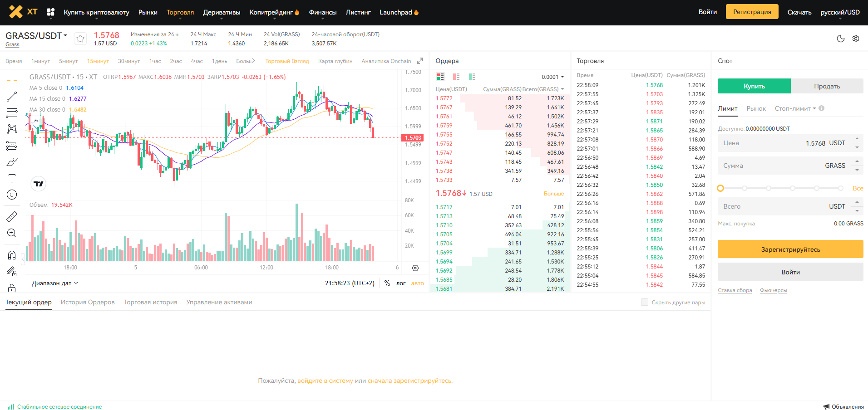868x410 pixels.
Task: Open the emoji icons tool
Action: click(x=12, y=195)
